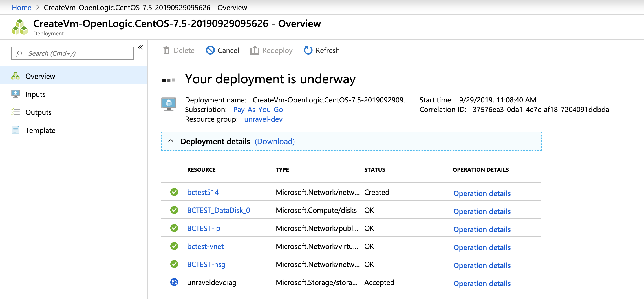Click Microsoft.Compute/disks type cell
Image resolution: width=644 pixels, height=299 pixels.
(x=316, y=210)
